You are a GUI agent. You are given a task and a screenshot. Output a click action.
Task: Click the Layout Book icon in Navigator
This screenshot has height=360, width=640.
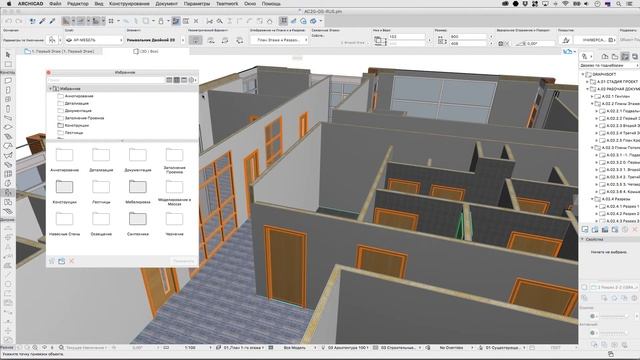(x=625, y=56)
